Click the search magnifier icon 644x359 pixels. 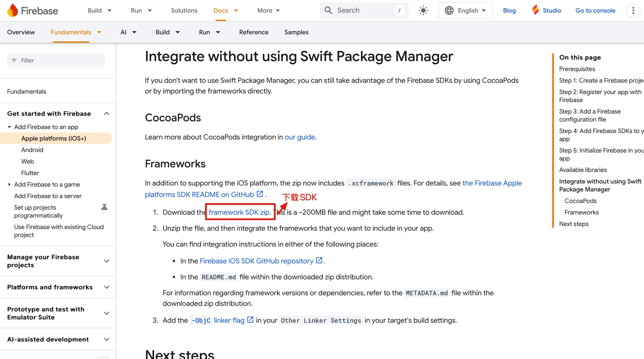[x=328, y=10]
